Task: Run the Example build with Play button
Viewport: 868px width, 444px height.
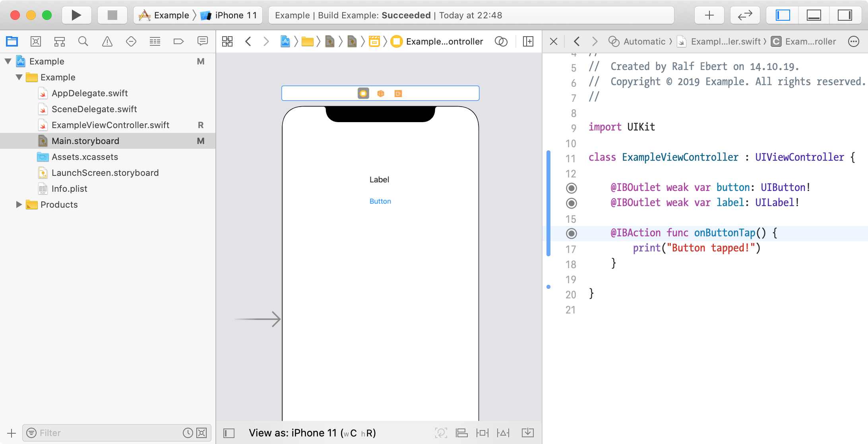Action: click(76, 15)
